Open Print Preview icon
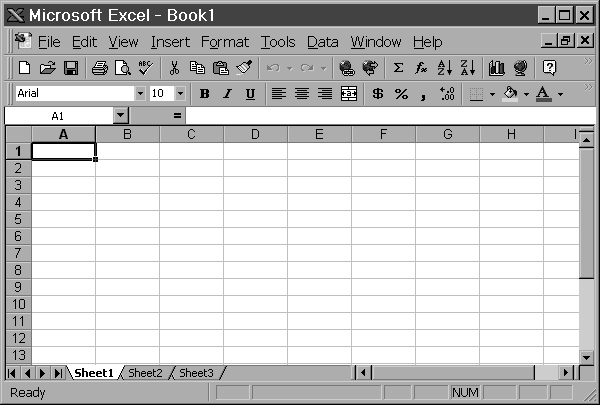This screenshot has width=600, height=405. point(123,68)
